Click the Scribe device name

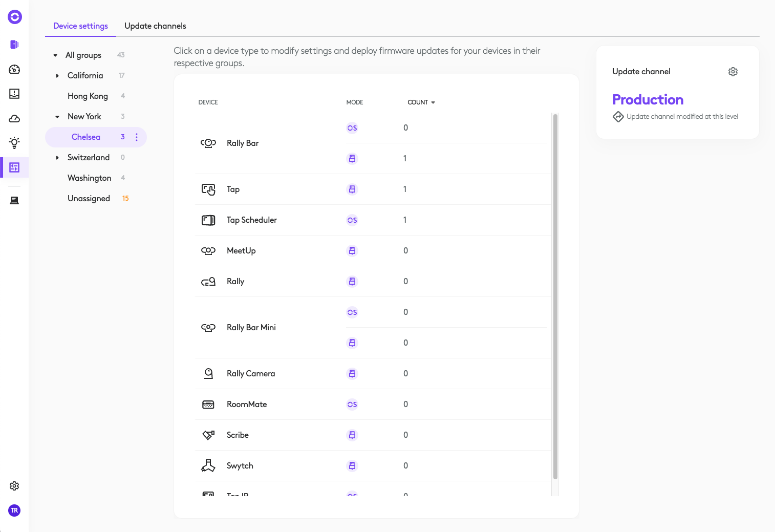coord(238,435)
